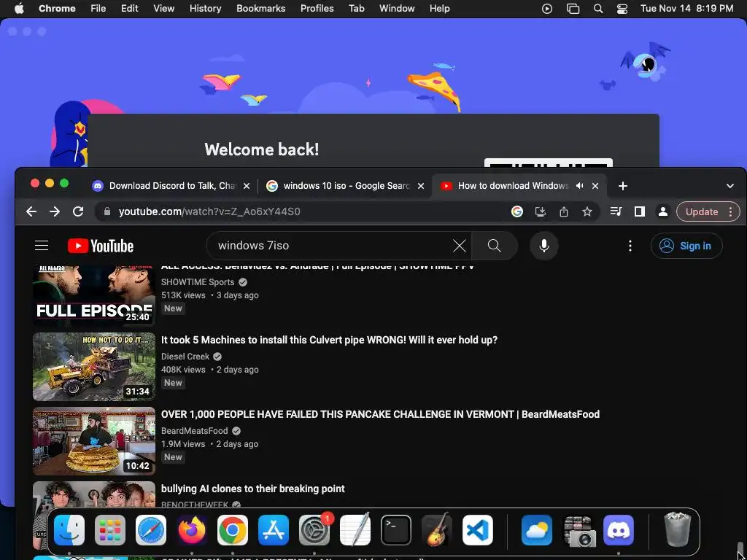Visit BeardMeatsFood channel name

tap(194, 430)
